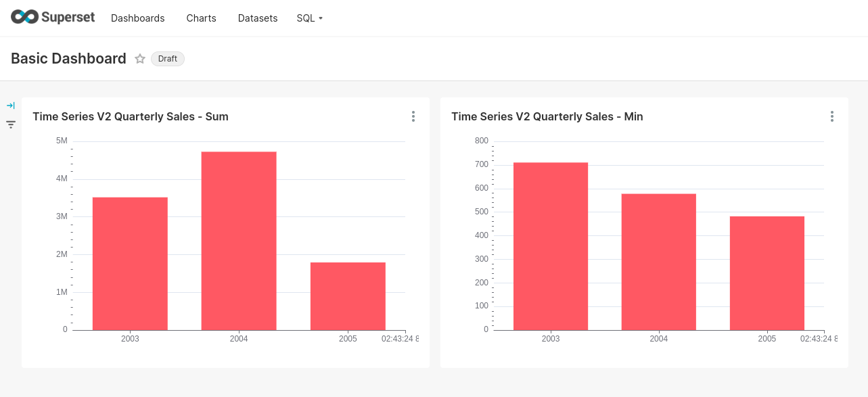Viewport: 868px width, 397px height.
Task: Collapse the filter panel toggle
Action: (10, 106)
